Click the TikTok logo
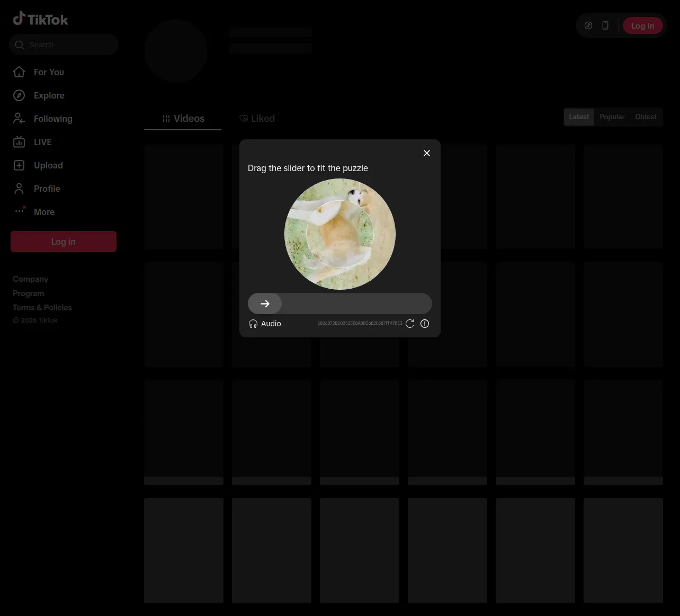Screen dimensions: 680x616 tap(40, 19)
